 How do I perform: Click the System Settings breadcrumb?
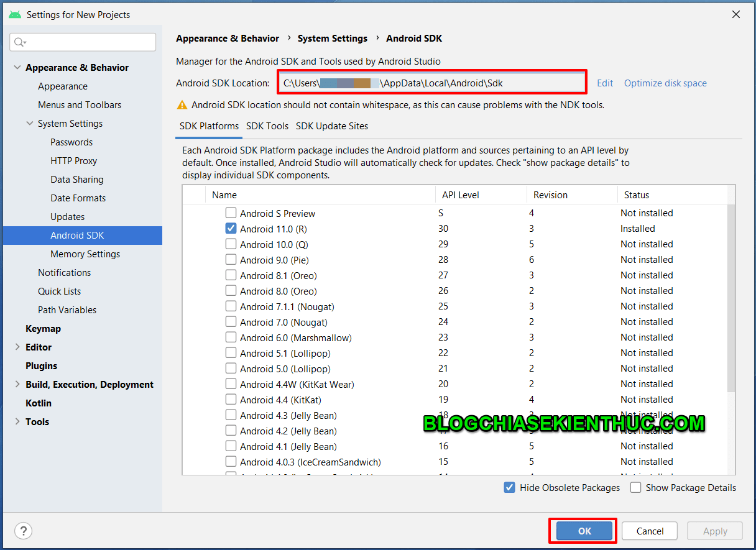[x=333, y=39]
